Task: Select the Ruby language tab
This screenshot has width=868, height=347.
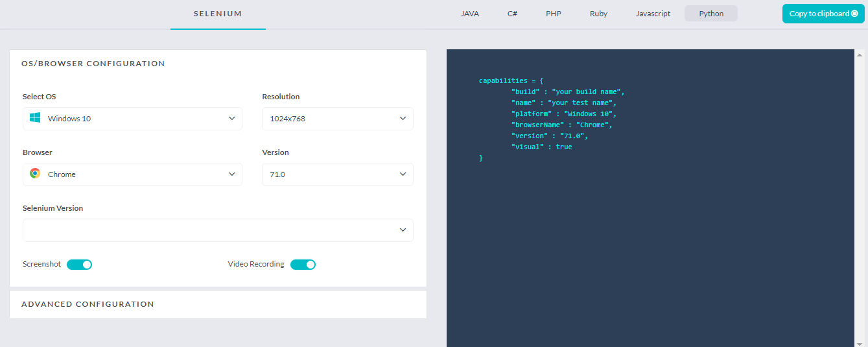Action: tap(598, 14)
